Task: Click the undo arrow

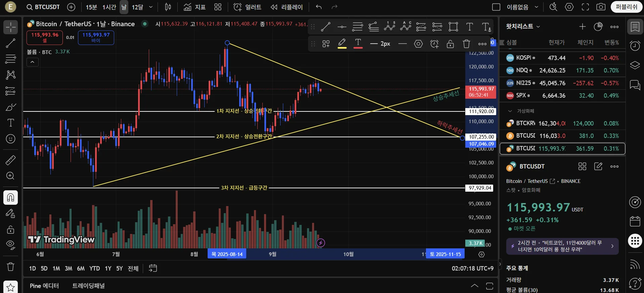Action: click(x=319, y=7)
